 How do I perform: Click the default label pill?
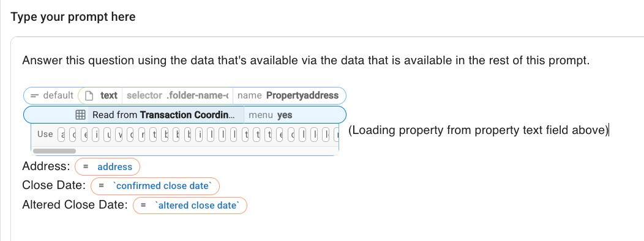[51, 95]
